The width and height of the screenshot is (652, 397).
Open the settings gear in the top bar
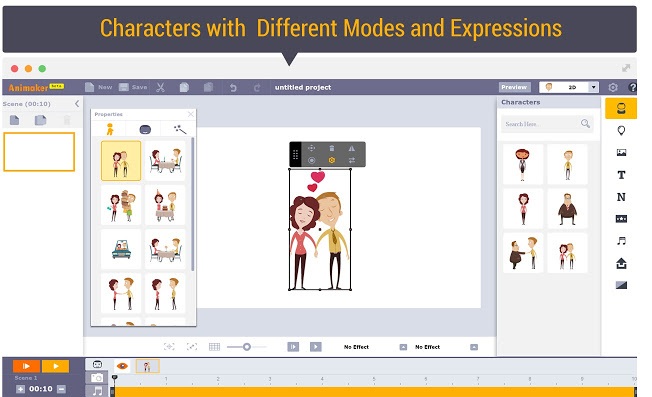pyautogui.click(x=612, y=87)
